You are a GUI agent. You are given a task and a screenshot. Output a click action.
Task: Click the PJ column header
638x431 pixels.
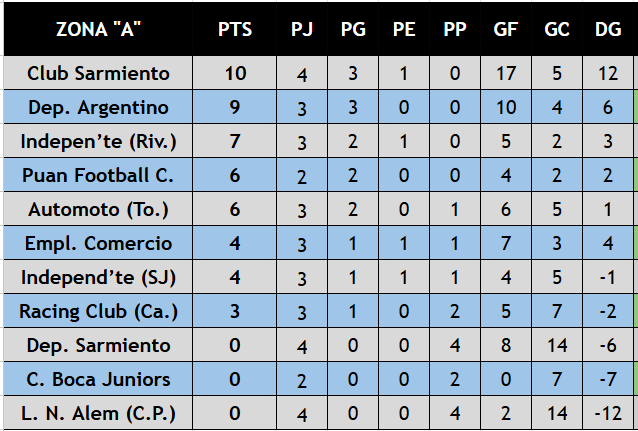[x=302, y=29]
